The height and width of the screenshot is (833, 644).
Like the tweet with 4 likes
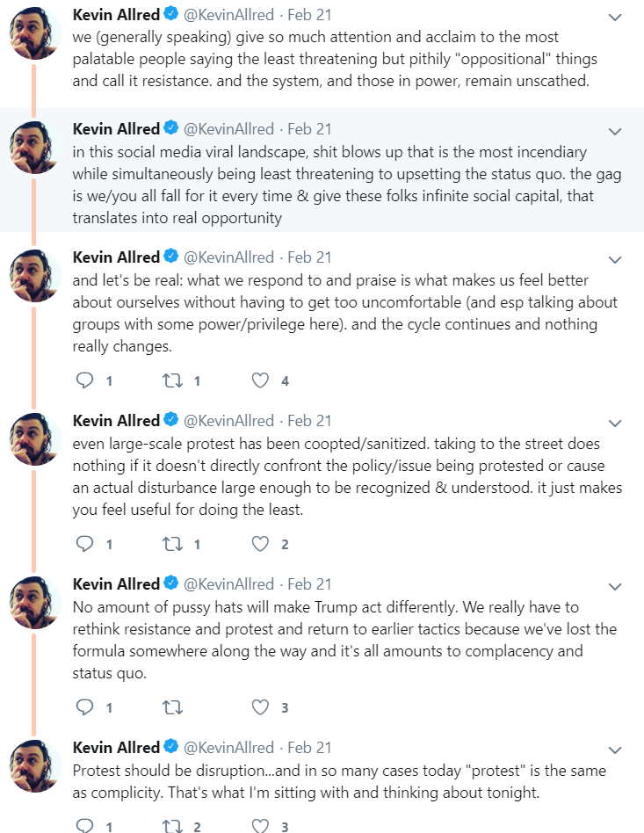coord(260,380)
